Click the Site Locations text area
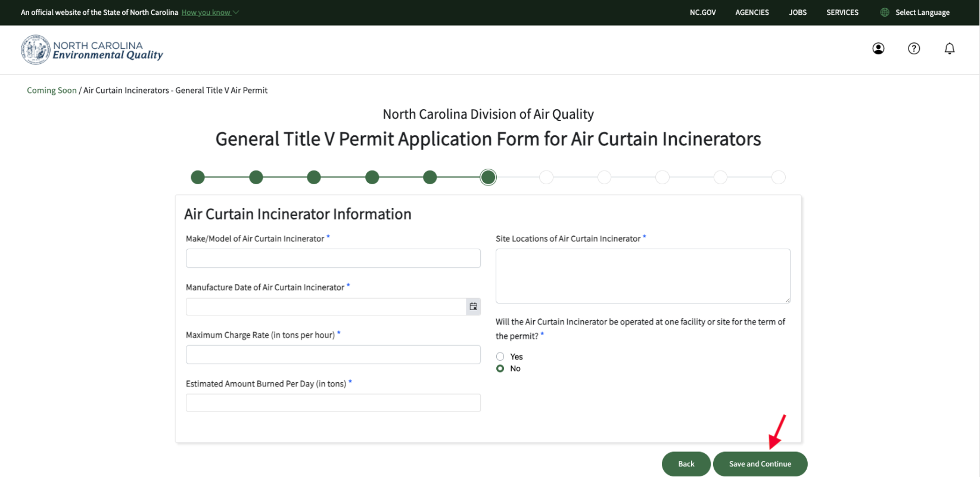 (642, 275)
